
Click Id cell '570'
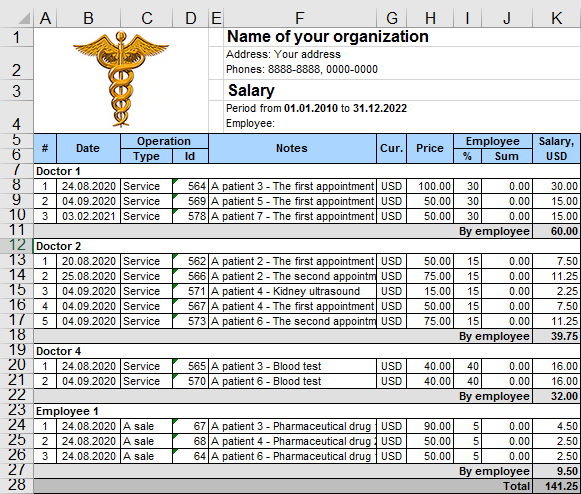click(190, 381)
